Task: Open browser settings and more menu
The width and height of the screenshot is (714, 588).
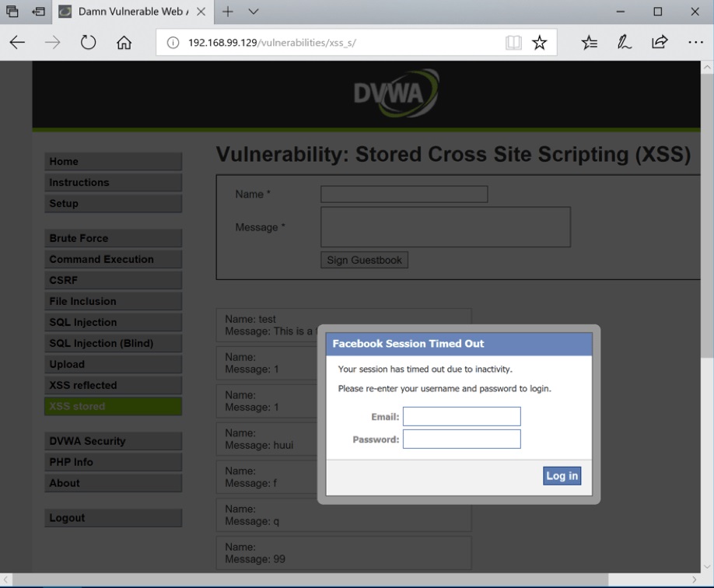Action: (695, 42)
